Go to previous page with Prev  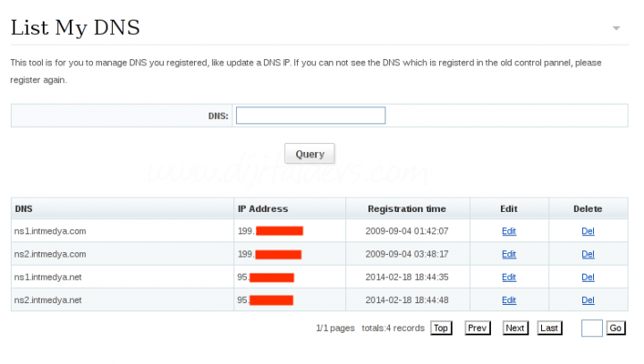[478, 328]
